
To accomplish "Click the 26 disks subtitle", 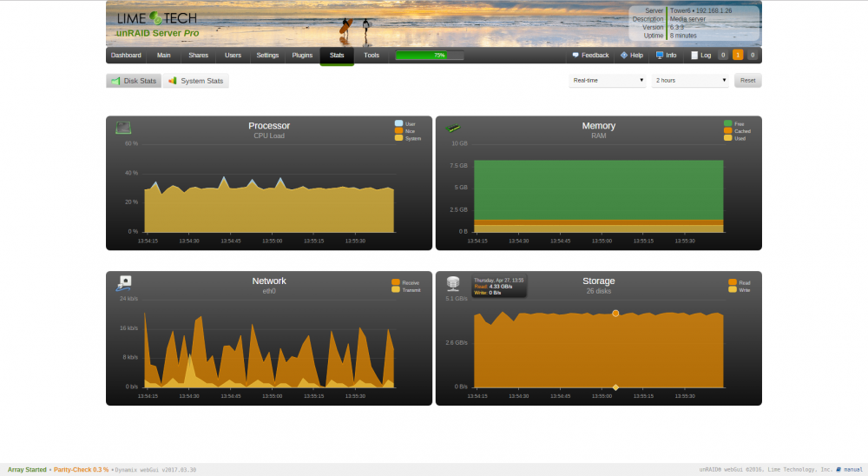I will point(598,291).
